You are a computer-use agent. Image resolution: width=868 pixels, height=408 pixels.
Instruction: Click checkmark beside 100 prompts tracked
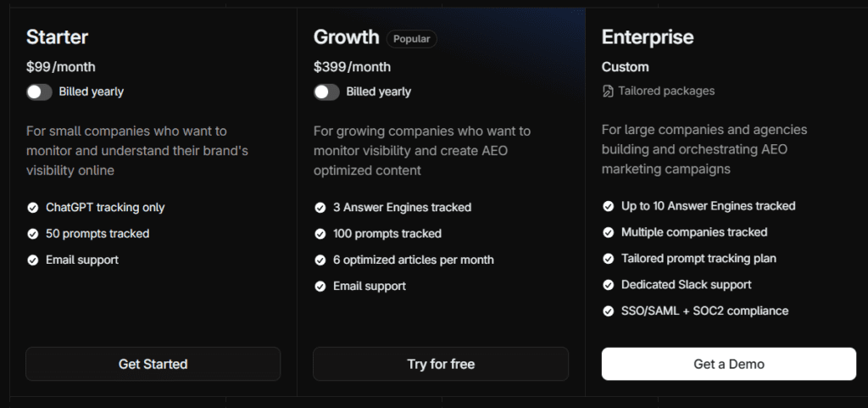click(x=320, y=234)
